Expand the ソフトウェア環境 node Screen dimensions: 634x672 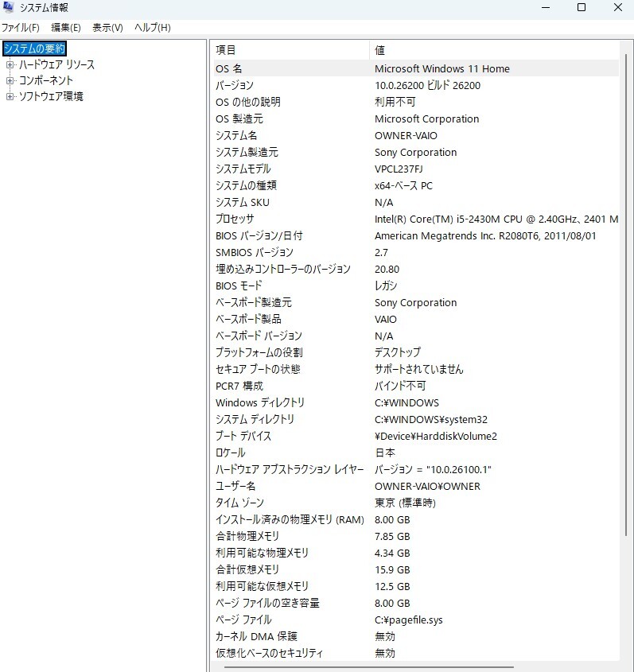pos(10,96)
